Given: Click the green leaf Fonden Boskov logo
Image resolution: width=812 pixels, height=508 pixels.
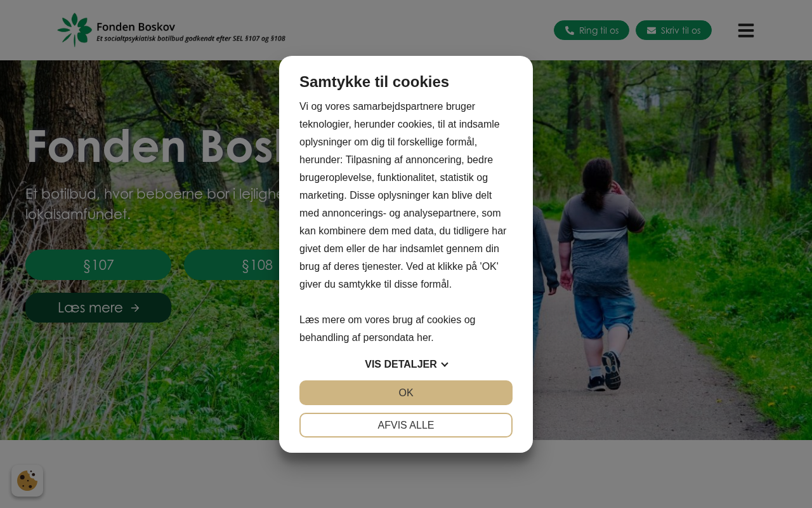Looking at the screenshot, I should [x=75, y=30].
